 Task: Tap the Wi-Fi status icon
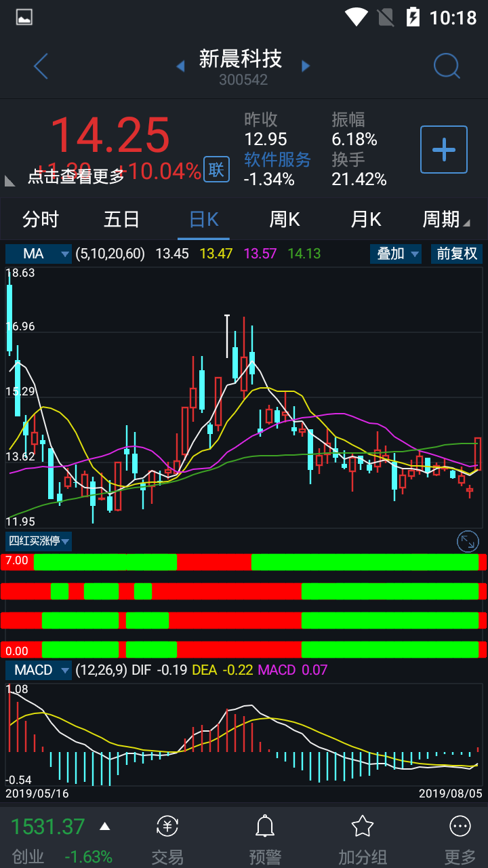(x=356, y=17)
